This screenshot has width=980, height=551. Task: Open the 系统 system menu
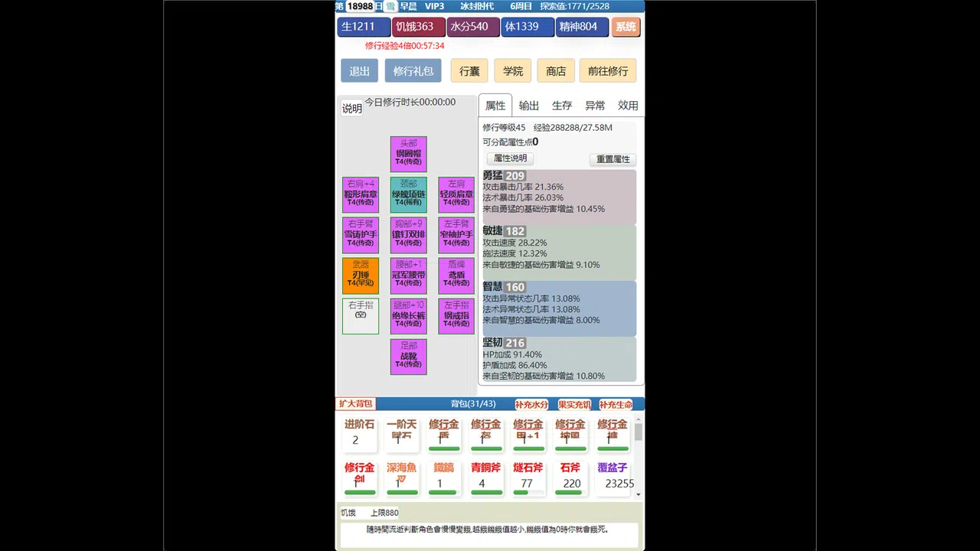click(x=626, y=27)
